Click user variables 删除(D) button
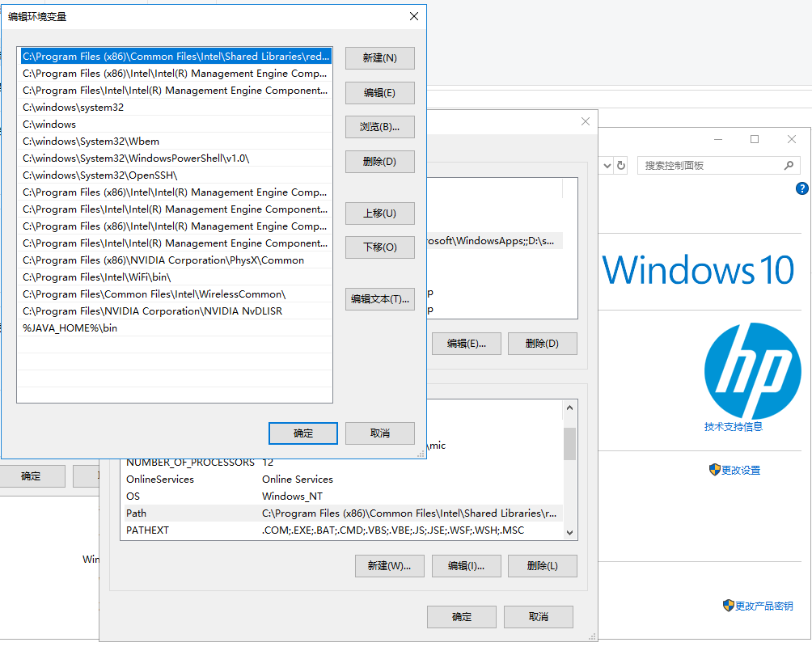Viewport: 812px width, 655px height. click(x=542, y=344)
